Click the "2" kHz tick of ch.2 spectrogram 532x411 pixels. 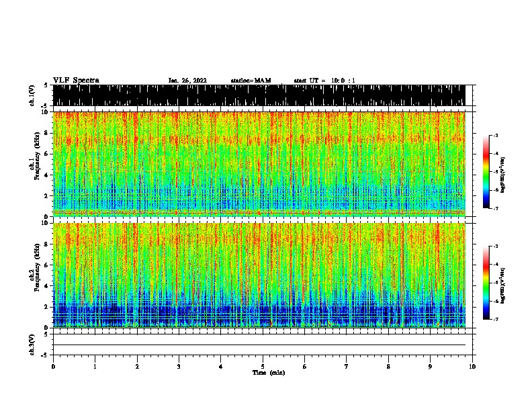pyautogui.click(x=47, y=307)
